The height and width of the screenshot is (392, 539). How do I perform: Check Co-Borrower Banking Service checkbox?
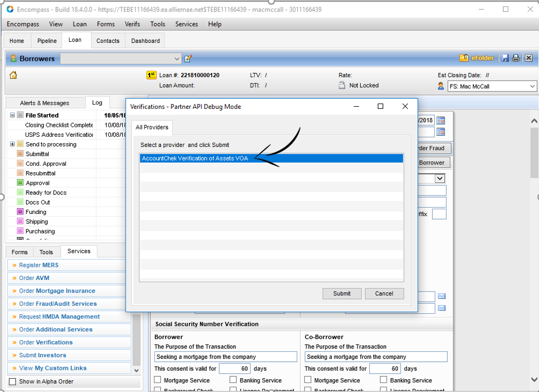tap(383, 380)
